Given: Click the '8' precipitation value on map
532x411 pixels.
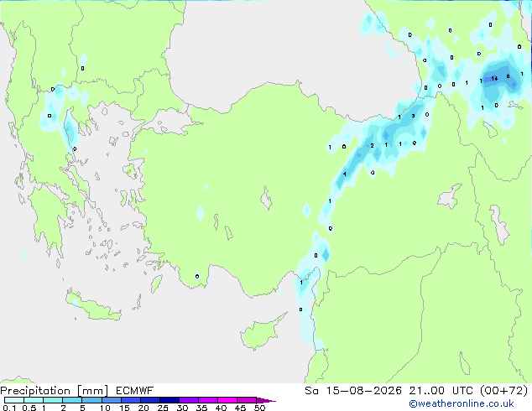Looking at the screenshot, I should pyautogui.click(x=508, y=76).
